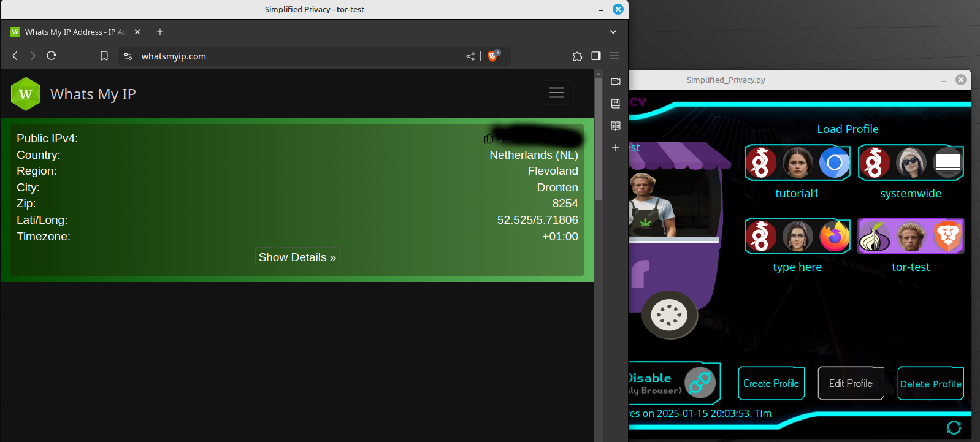
Task: Open reading list in the sidebar
Action: pos(616,126)
